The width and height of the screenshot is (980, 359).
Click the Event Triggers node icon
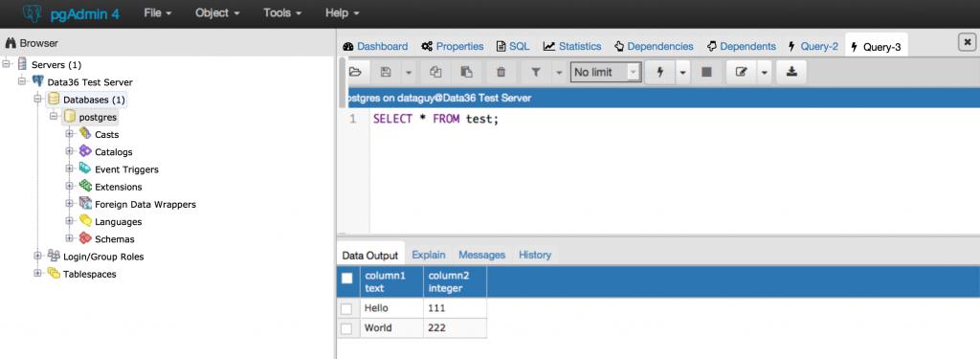85,168
